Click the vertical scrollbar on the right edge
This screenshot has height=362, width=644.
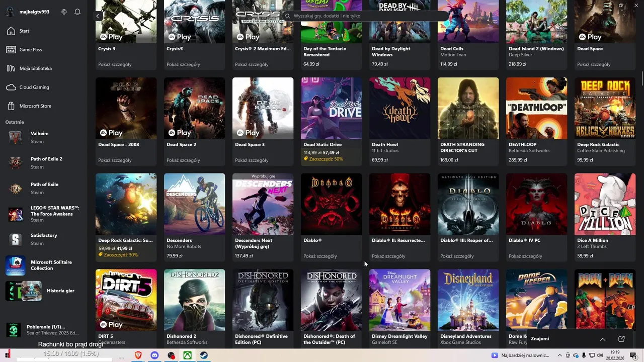tap(642, 79)
